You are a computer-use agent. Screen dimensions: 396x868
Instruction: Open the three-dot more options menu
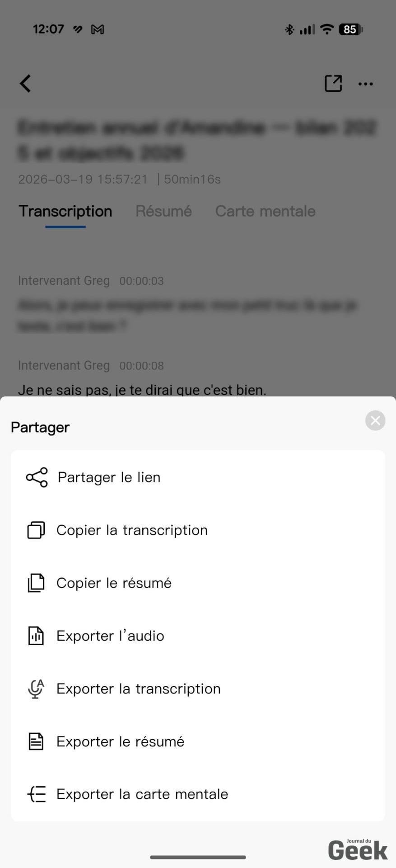coord(365,84)
